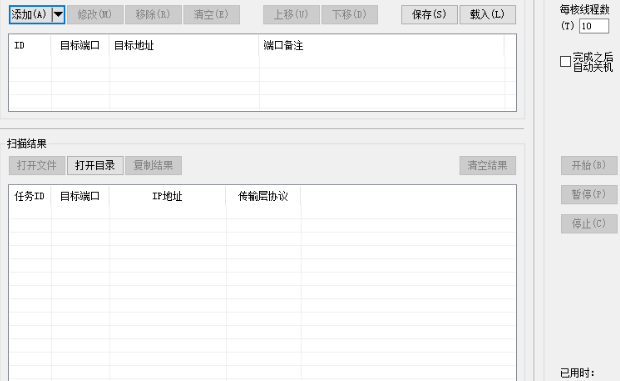Click the 打开文件 open file button
This screenshot has width=620, height=381.
click(x=37, y=165)
